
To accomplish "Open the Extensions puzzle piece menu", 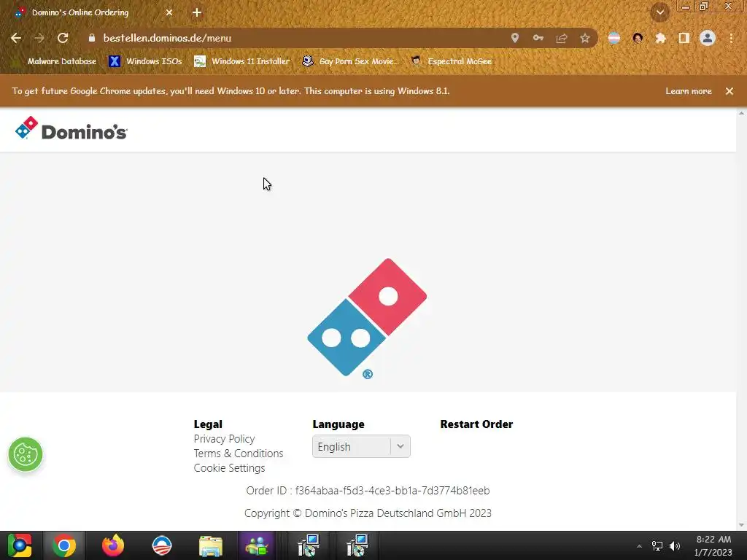I will [661, 38].
